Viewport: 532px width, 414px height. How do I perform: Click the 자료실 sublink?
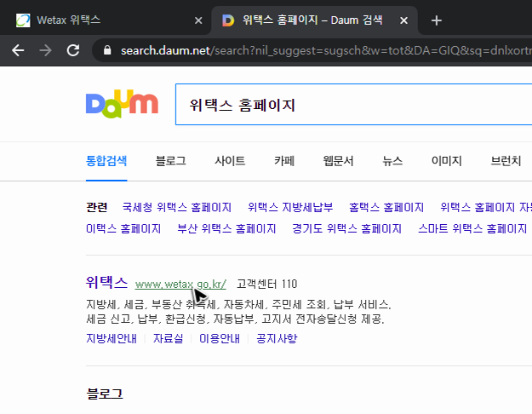click(x=168, y=338)
